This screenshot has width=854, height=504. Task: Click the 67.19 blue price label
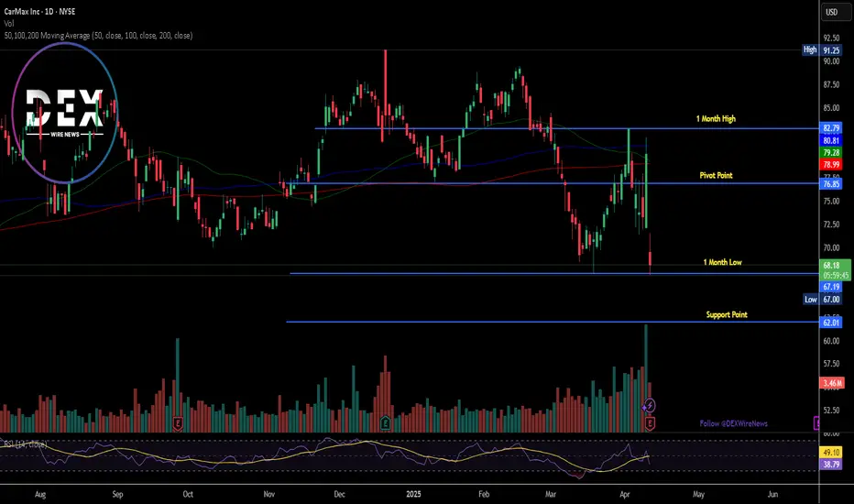(x=831, y=287)
